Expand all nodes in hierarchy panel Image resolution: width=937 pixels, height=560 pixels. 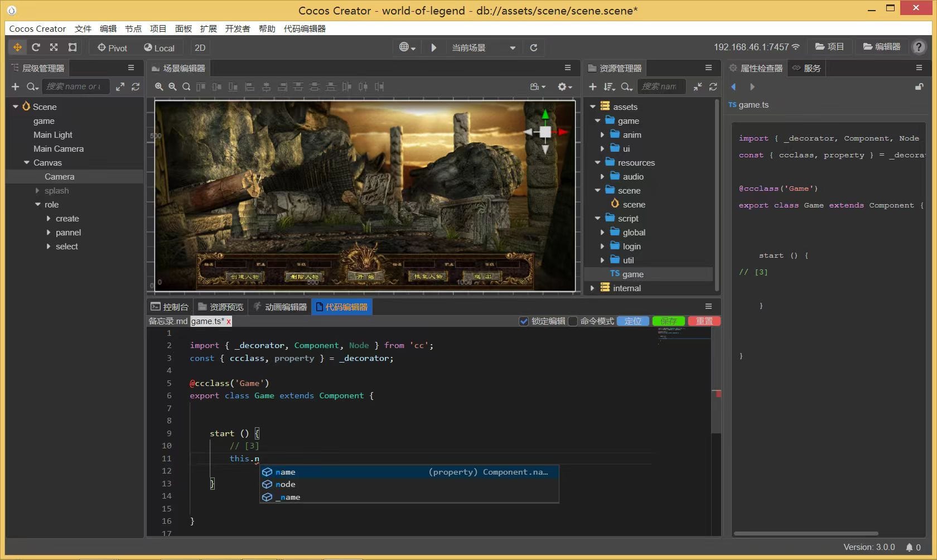pos(120,86)
